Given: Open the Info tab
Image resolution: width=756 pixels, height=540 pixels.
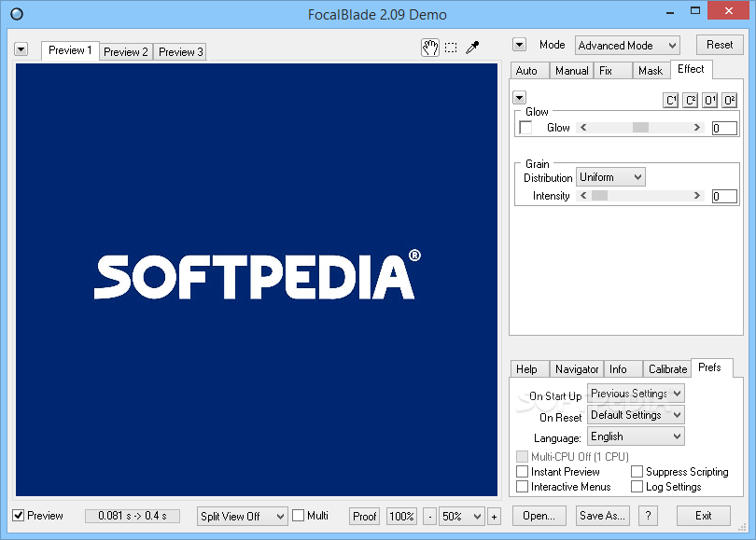Looking at the screenshot, I should pyautogui.click(x=623, y=369).
